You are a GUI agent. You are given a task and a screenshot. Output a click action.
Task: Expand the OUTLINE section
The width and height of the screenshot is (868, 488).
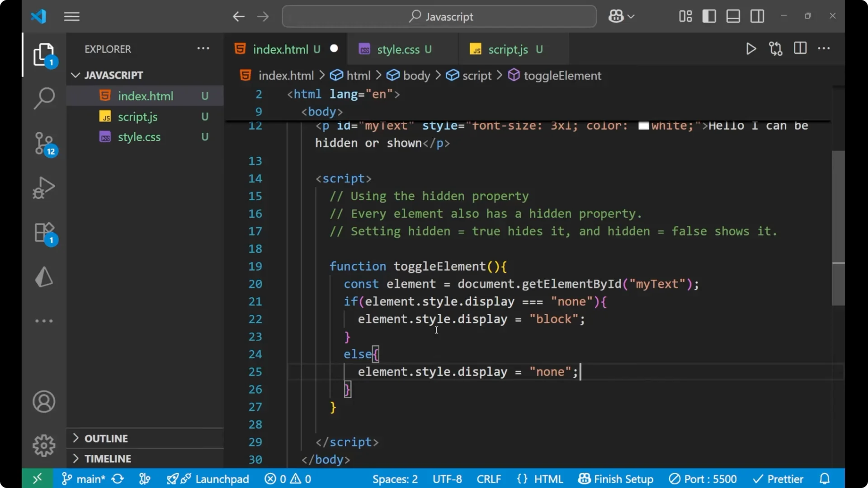tap(106, 438)
